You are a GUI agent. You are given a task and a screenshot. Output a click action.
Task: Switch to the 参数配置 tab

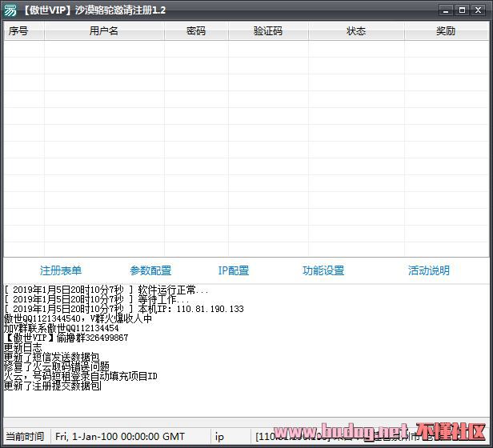150,270
